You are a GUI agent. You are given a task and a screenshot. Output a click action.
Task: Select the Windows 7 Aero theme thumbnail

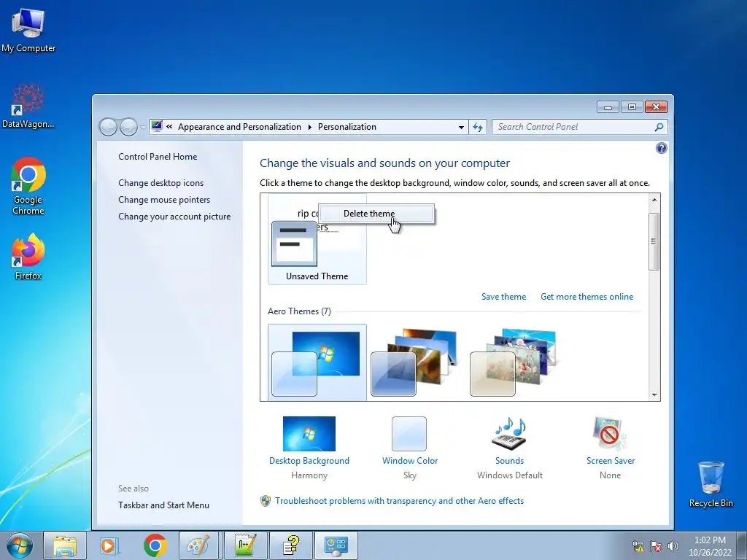pyautogui.click(x=317, y=362)
